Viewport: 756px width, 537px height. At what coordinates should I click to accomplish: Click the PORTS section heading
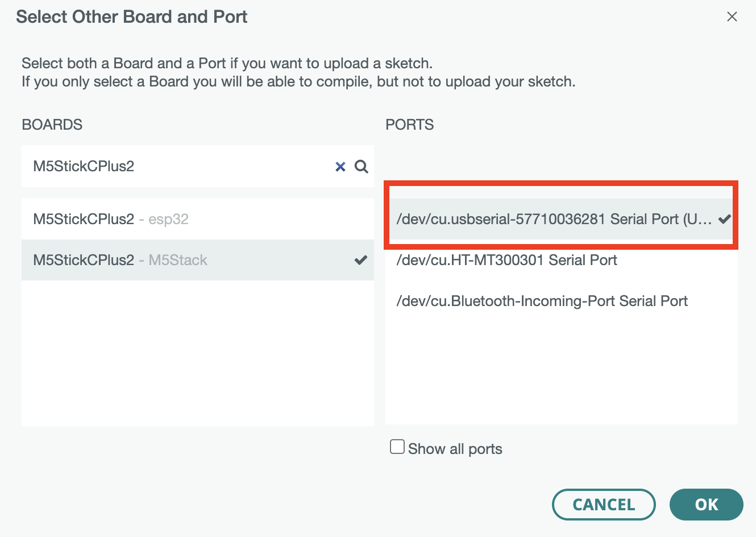pyautogui.click(x=409, y=125)
